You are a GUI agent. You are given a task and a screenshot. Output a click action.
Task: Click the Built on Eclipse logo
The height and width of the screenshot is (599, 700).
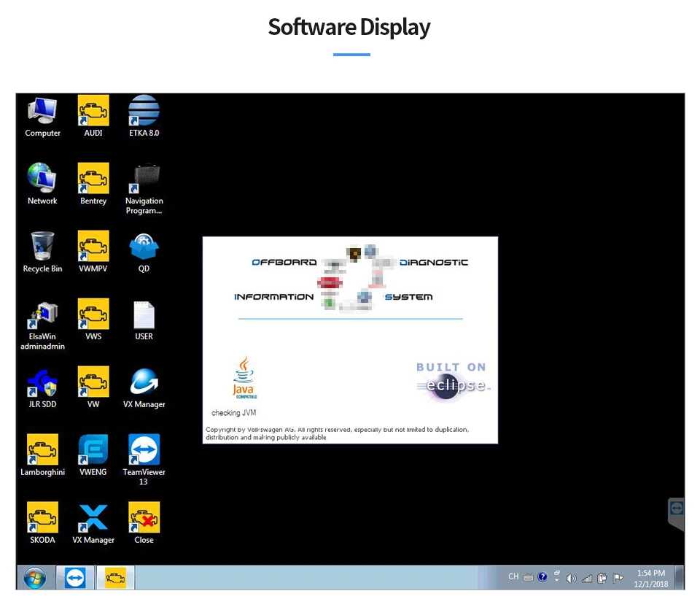(x=452, y=381)
